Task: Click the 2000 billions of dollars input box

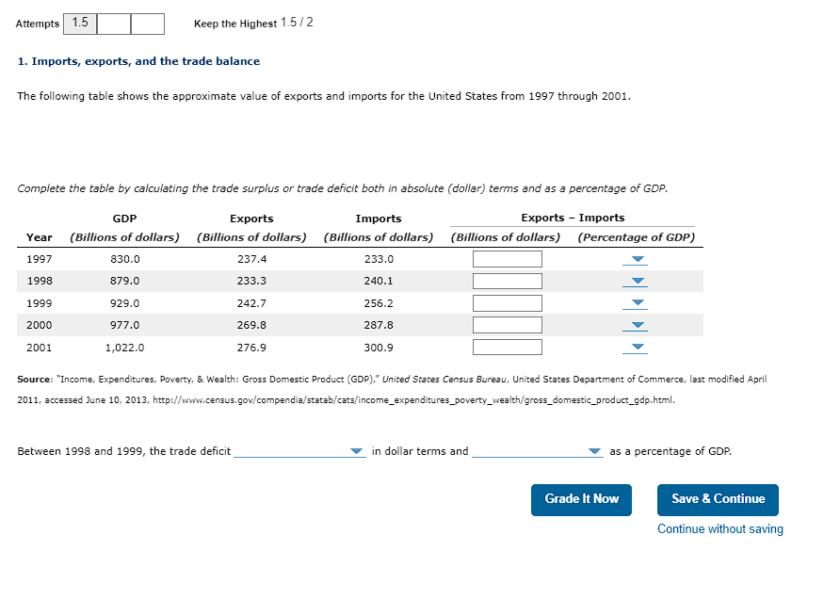Action: 507,324
